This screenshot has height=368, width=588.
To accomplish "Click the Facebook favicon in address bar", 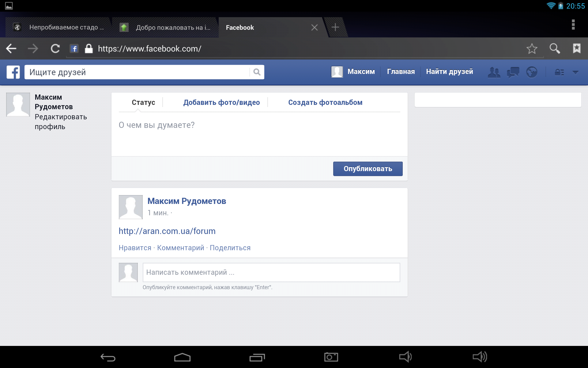I will (74, 48).
